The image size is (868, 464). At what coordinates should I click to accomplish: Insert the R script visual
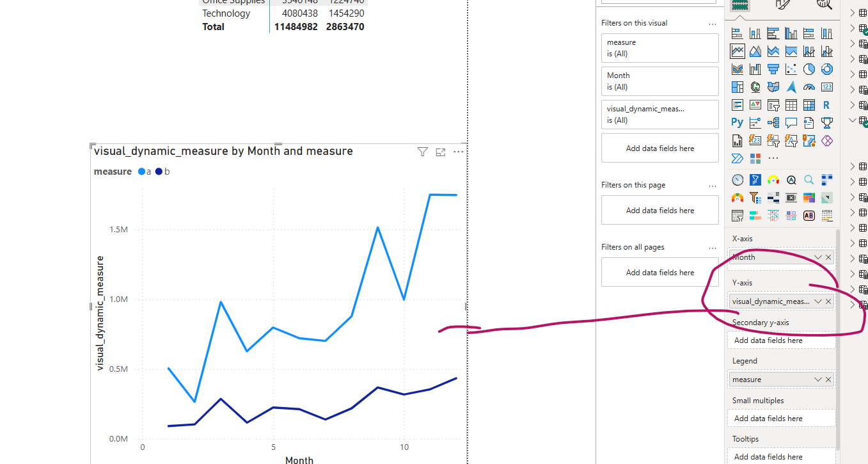pos(827,105)
